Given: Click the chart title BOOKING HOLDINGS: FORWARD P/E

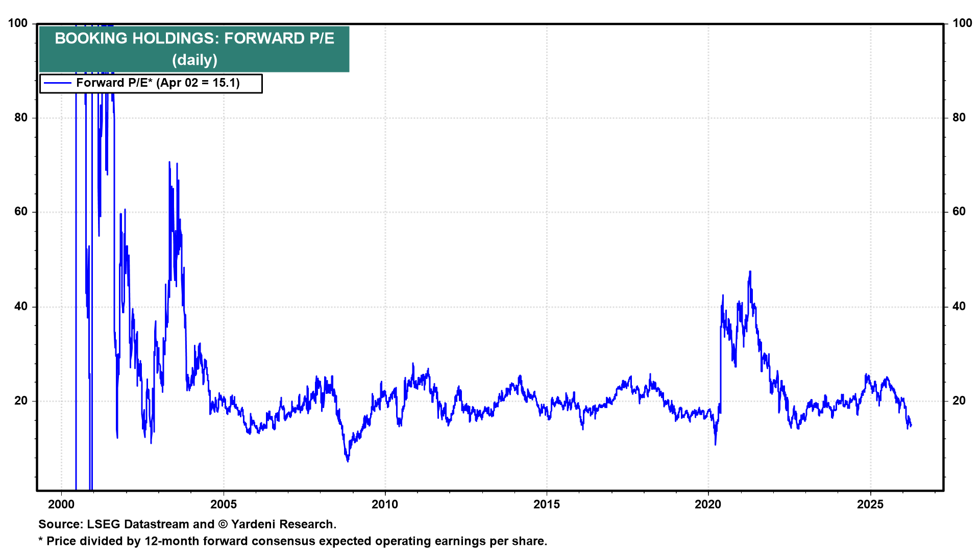Looking at the screenshot, I should (194, 38).
